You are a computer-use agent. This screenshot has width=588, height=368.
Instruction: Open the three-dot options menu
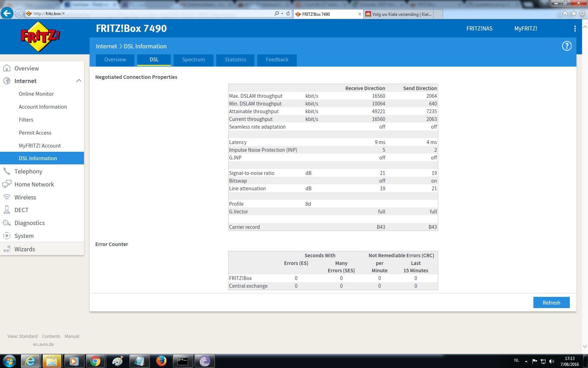click(x=575, y=29)
